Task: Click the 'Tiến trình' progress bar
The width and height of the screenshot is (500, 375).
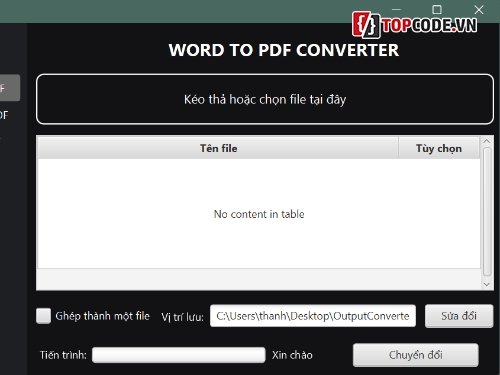Action: click(x=179, y=355)
